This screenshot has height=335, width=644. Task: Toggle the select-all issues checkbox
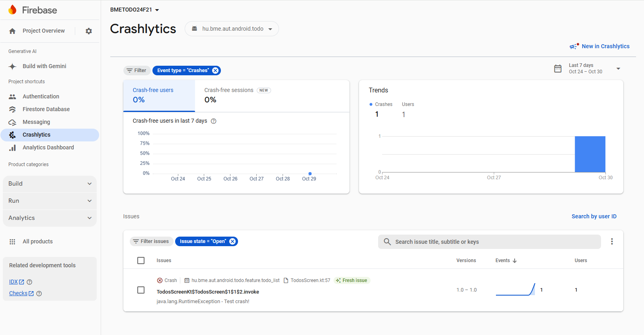(x=141, y=261)
